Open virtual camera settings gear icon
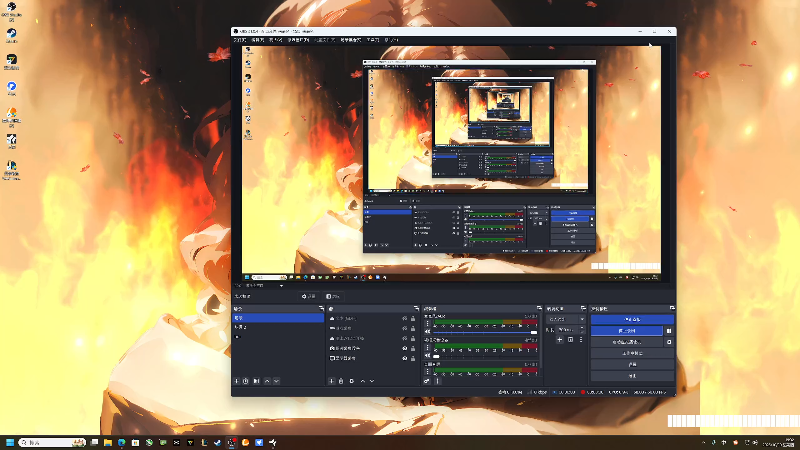Screen dimensions: 800x450 669,342
